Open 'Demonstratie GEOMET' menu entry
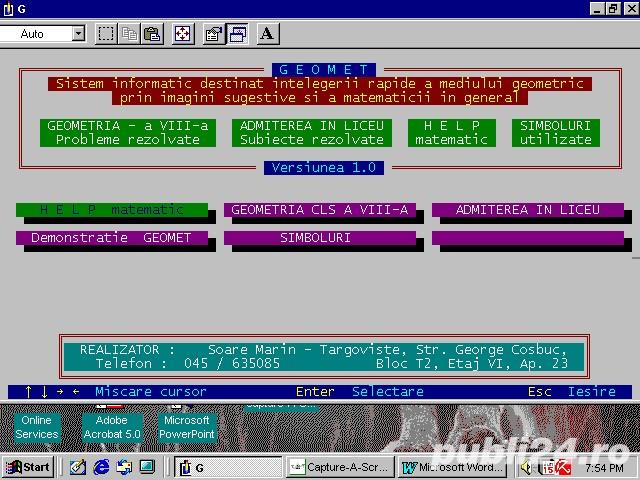The image size is (640, 480). coord(110,238)
